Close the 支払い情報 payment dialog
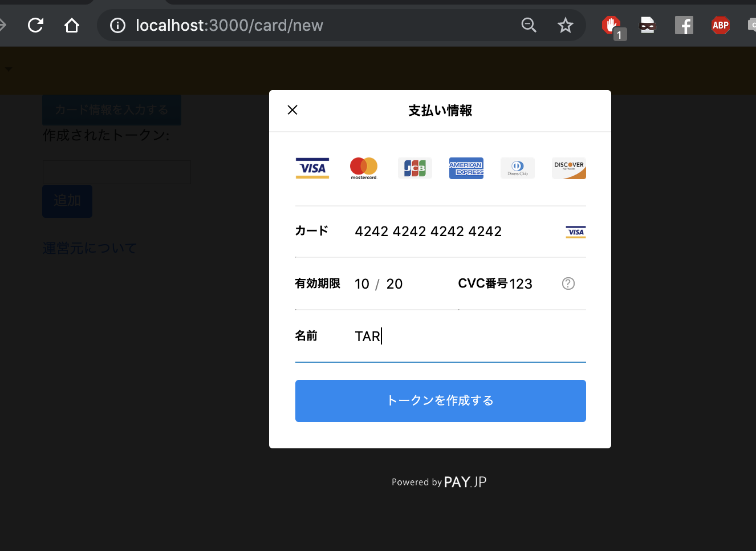The image size is (756, 551). 292,110
